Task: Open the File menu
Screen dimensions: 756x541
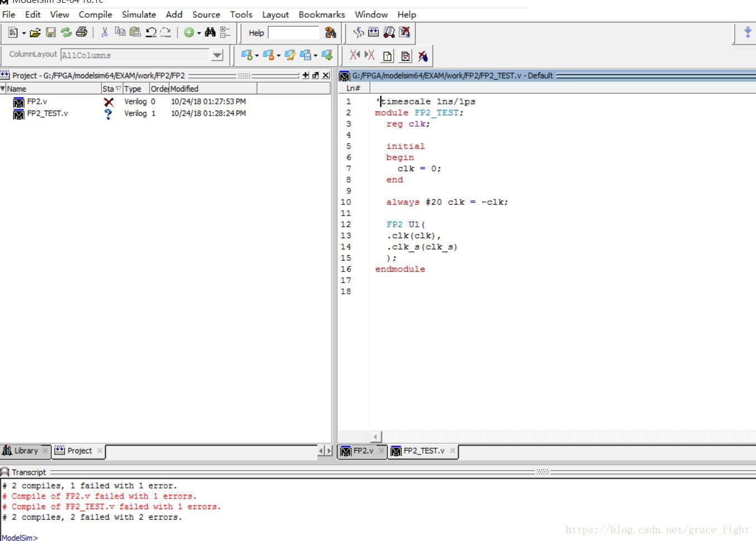Action: coord(9,15)
